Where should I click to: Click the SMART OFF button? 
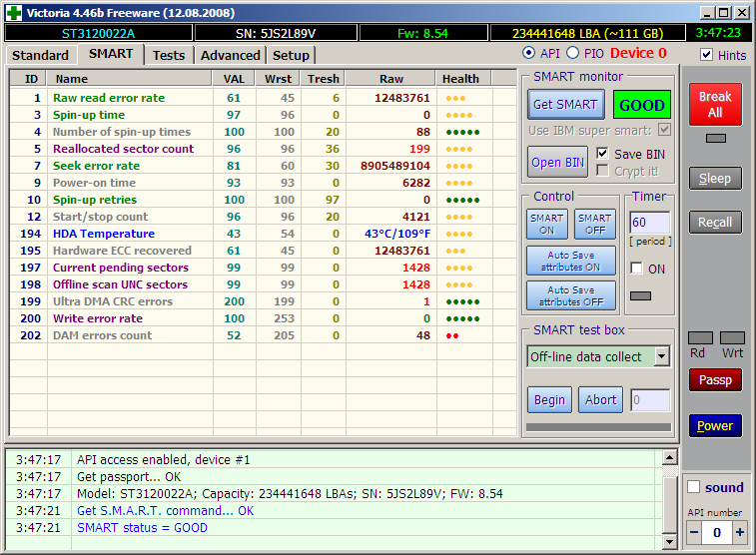point(595,224)
